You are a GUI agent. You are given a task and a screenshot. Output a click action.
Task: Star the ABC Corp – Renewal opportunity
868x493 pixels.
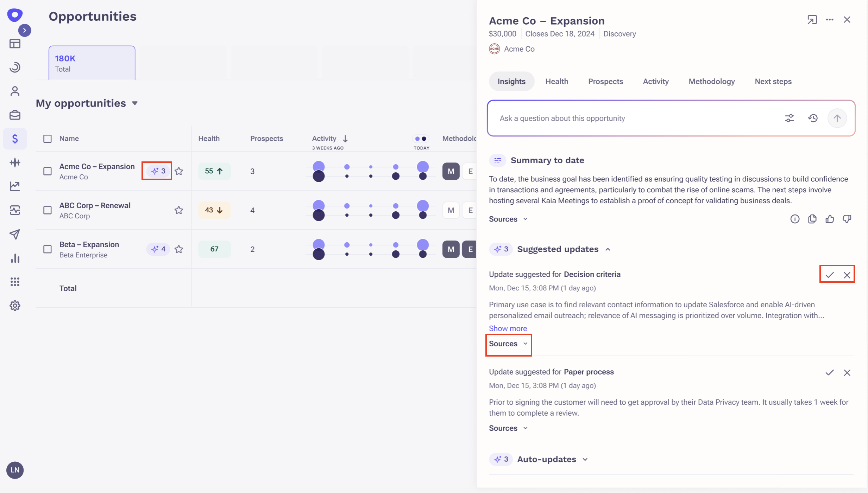coord(179,210)
